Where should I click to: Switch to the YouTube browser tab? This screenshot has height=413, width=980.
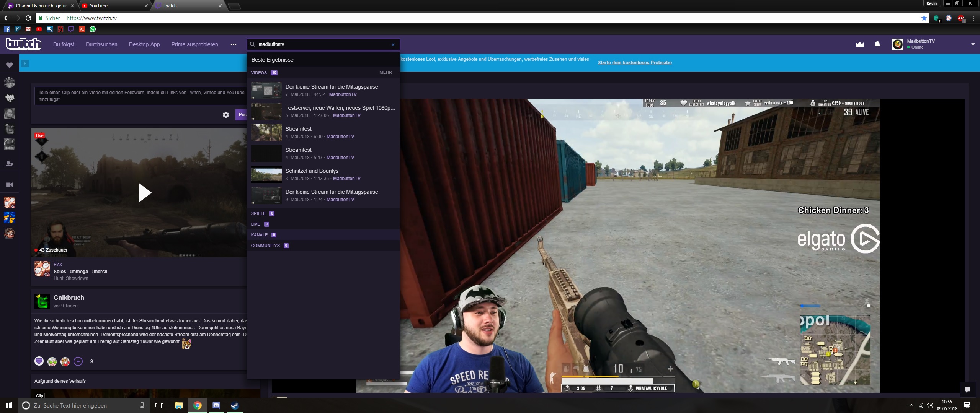click(x=99, y=6)
